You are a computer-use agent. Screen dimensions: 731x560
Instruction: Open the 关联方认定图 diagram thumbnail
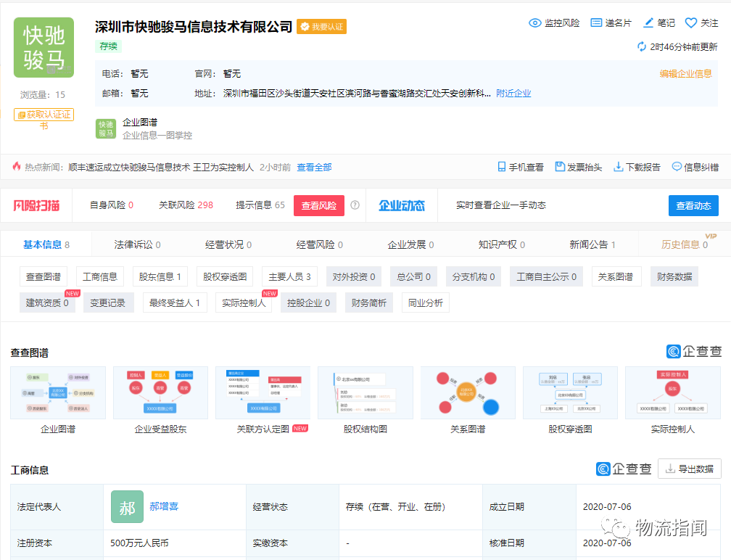point(263,392)
